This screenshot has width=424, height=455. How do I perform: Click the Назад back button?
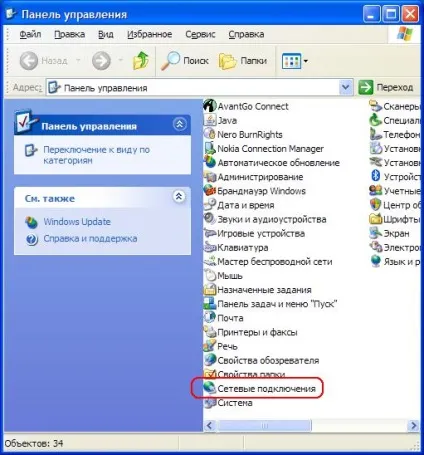43,61
